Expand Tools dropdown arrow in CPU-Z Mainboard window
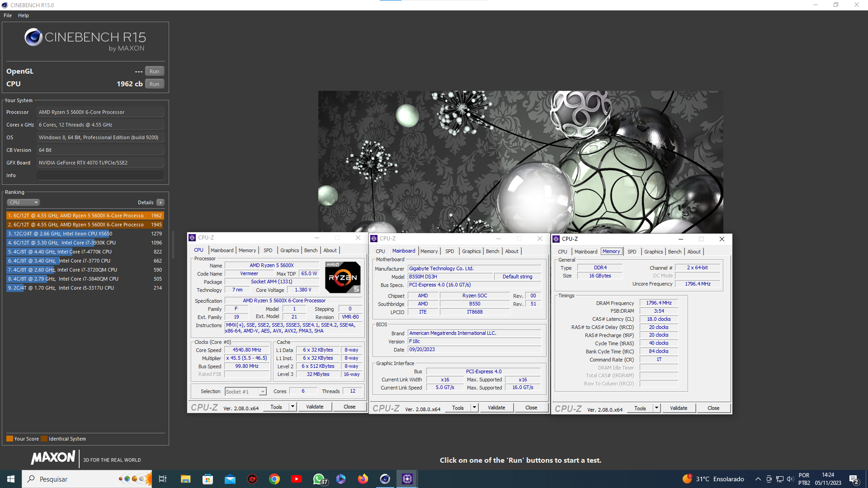Viewport: 868px width, 488px height. 474,408
